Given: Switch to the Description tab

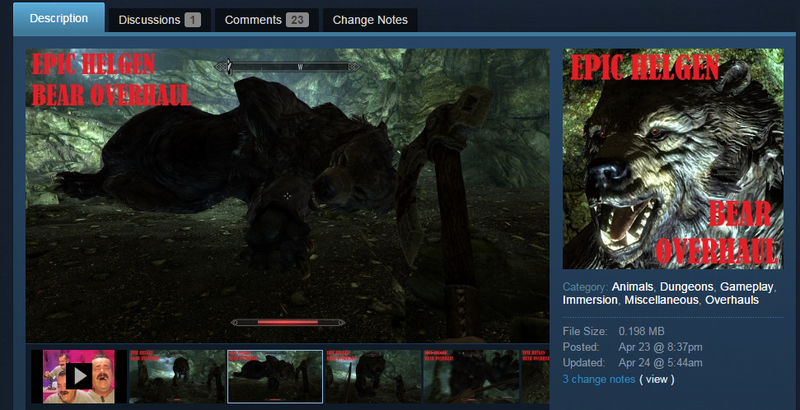Looking at the screenshot, I should pyautogui.click(x=59, y=18).
